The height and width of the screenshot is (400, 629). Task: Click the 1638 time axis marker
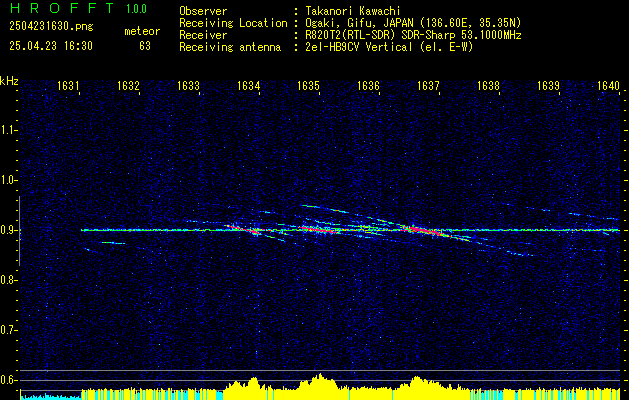[488, 86]
